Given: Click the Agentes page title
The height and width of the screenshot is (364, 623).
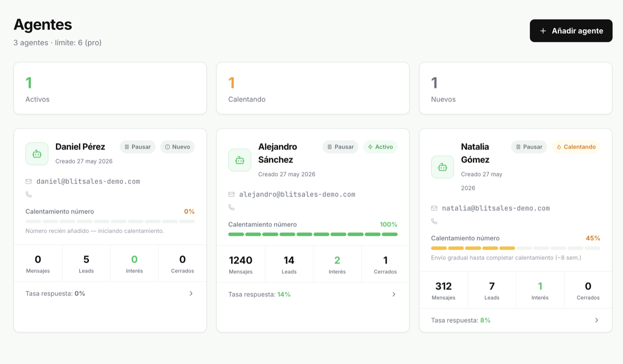Looking at the screenshot, I should click(x=43, y=24).
